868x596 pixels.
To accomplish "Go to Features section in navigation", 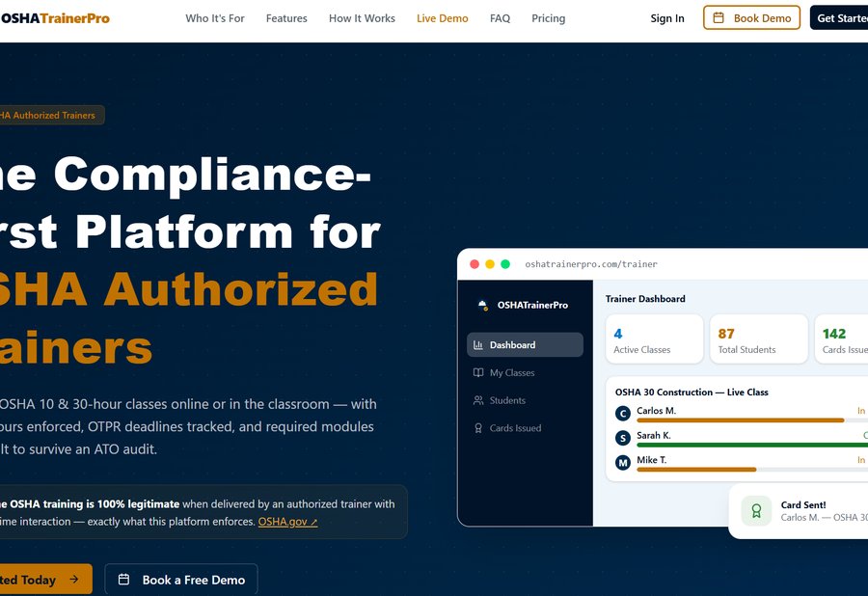I will pyautogui.click(x=286, y=18).
